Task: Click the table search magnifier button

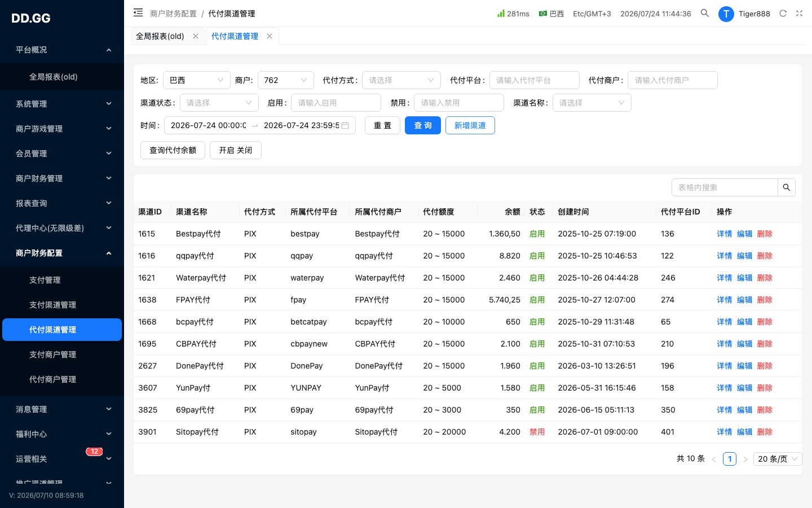Action: point(787,187)
